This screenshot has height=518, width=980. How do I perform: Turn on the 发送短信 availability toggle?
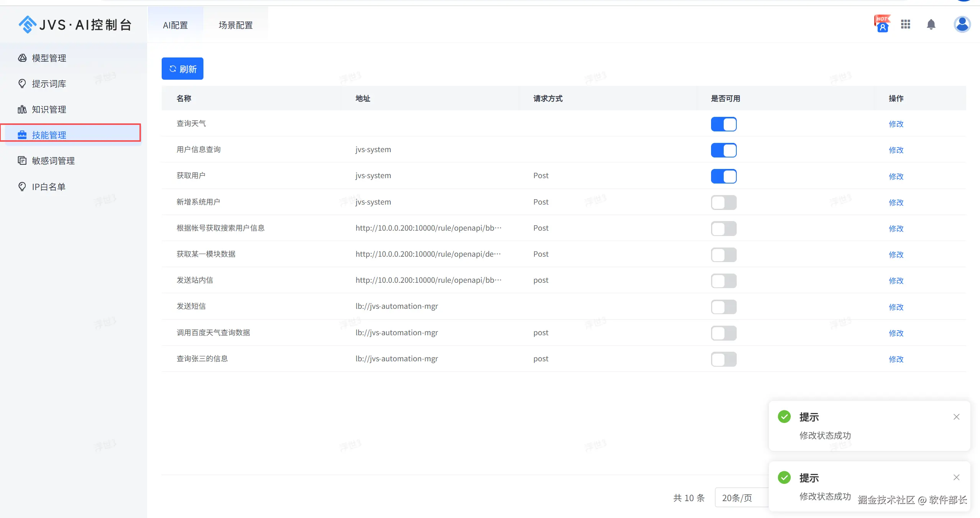point(723,307)
